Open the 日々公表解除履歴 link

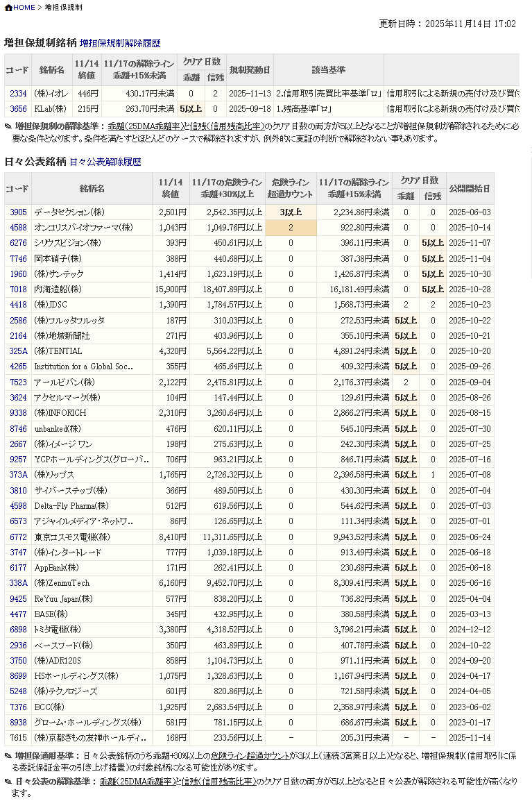pos(105,162)
